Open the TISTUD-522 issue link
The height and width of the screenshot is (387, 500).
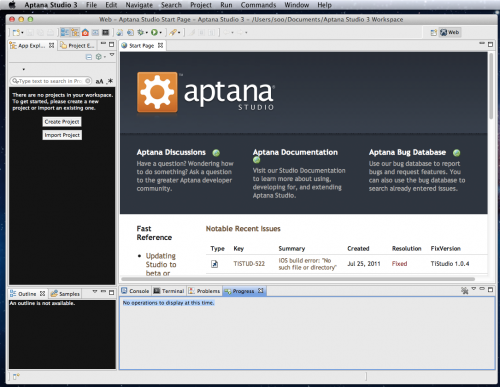click(x=249, y=264)
